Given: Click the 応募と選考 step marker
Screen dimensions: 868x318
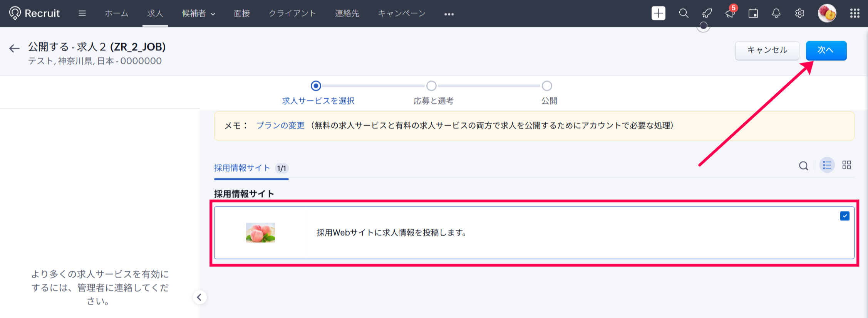Looking at the screenshot, I should tap(431, 86).
